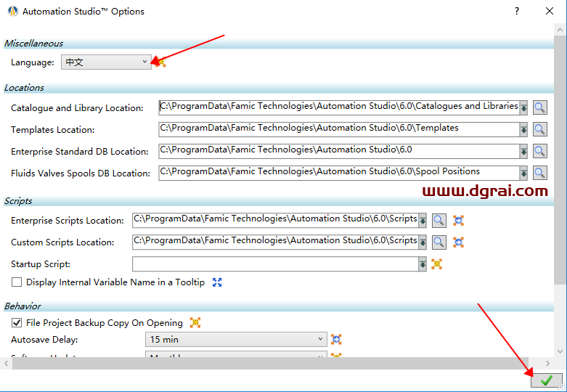
Task: Click the Automation Studio app icon in title bar
Action: point(13,11)
